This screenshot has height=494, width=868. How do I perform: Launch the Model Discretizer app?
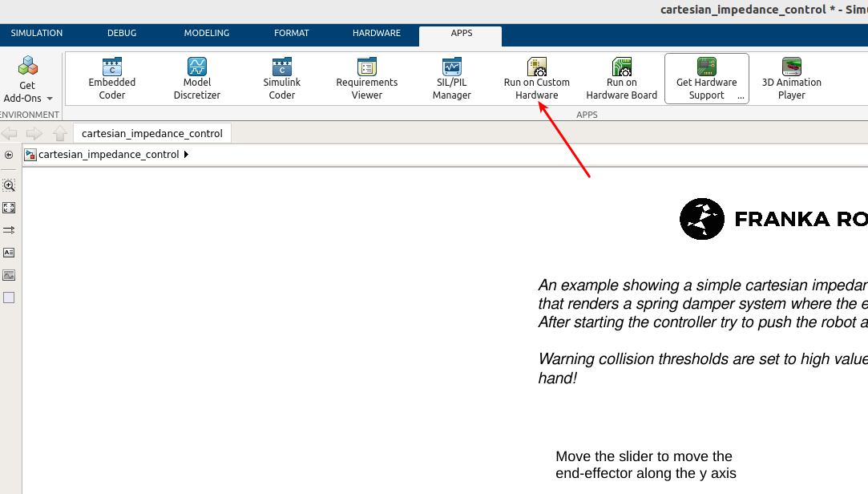coord(197,79)
